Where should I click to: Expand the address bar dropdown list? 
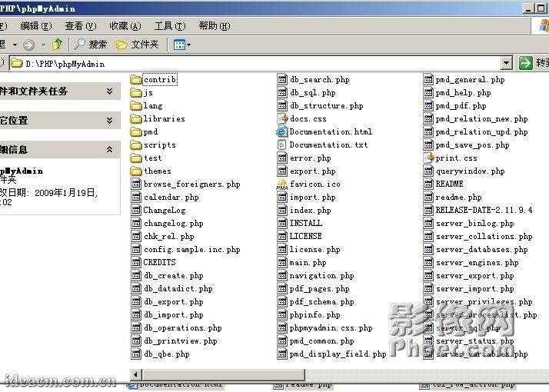pyautogui.click(x=506, y=64)
